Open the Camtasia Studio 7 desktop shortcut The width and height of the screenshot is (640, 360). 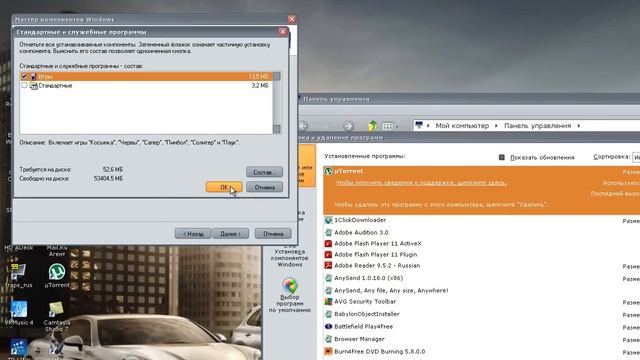coord(57,316)
